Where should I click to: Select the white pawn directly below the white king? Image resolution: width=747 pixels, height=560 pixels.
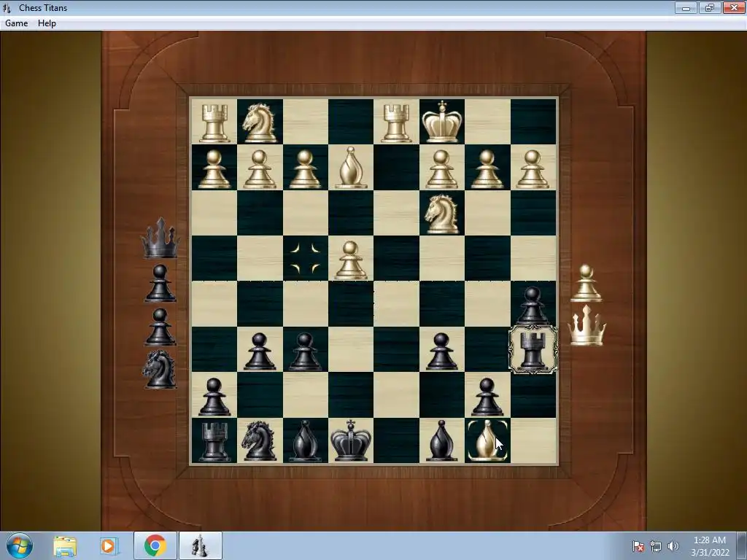pyautogui.click(x=441, y=169)
